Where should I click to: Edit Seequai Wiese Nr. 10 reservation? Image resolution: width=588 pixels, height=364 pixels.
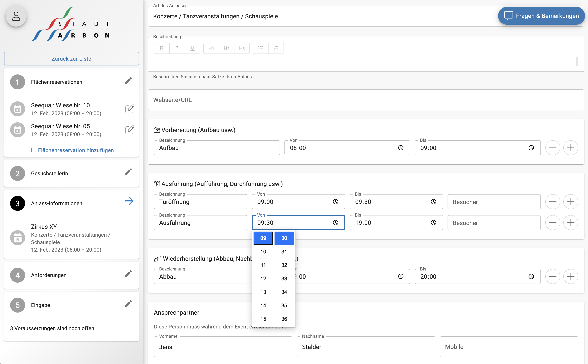(130, 109)
